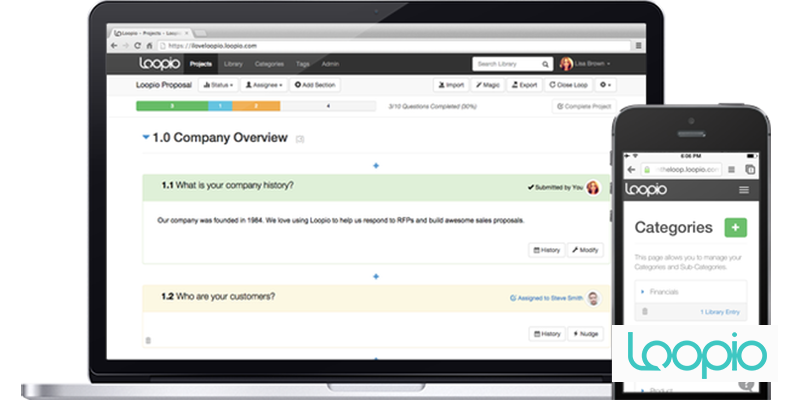Tap the green plus button beside Categories
Image resolution: width=800 pixels, height=400 pixels.
pyautogui.click(x=735, y=228)
